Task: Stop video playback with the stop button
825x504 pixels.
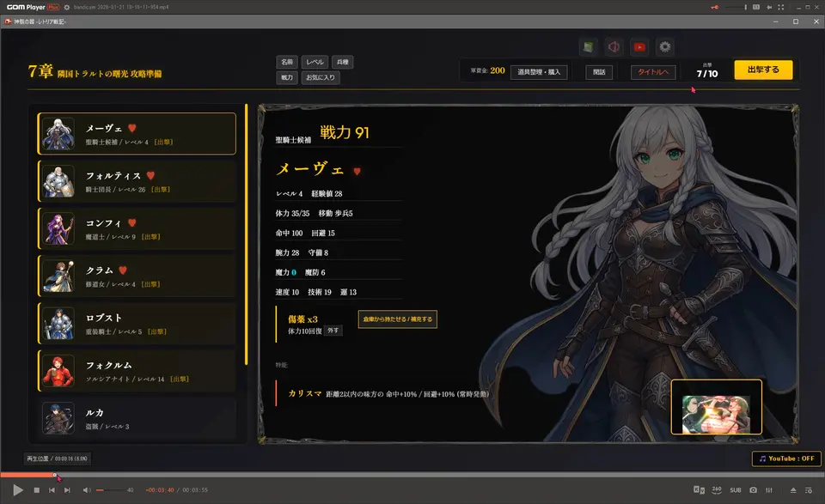Action: tap(37, 489)
